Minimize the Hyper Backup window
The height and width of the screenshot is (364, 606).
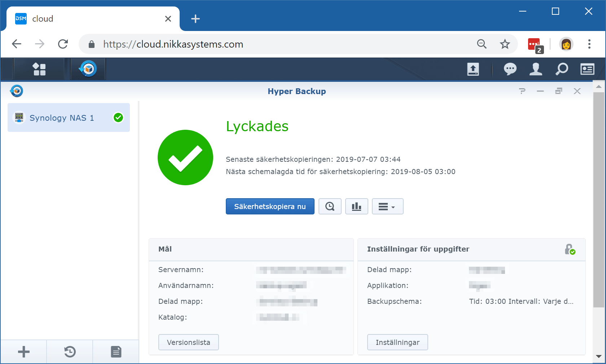(540, 91)
